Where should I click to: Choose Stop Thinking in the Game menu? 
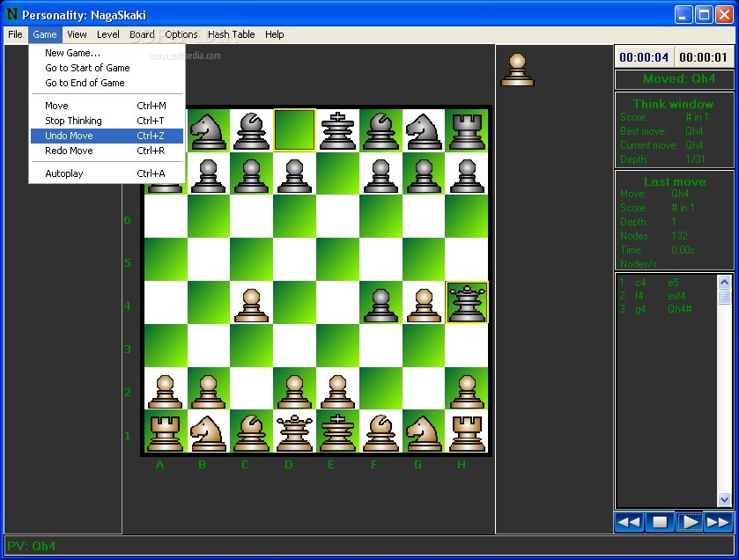pos(107,121)
